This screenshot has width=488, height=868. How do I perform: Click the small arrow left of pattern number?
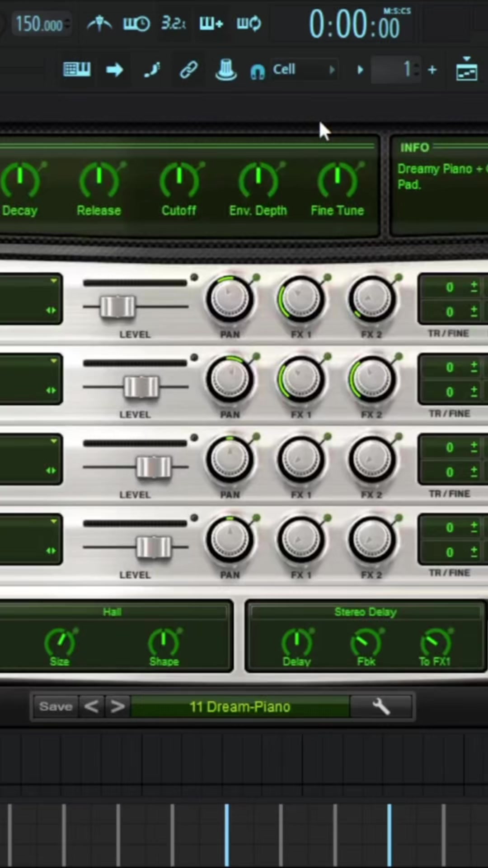coord(360,70)
